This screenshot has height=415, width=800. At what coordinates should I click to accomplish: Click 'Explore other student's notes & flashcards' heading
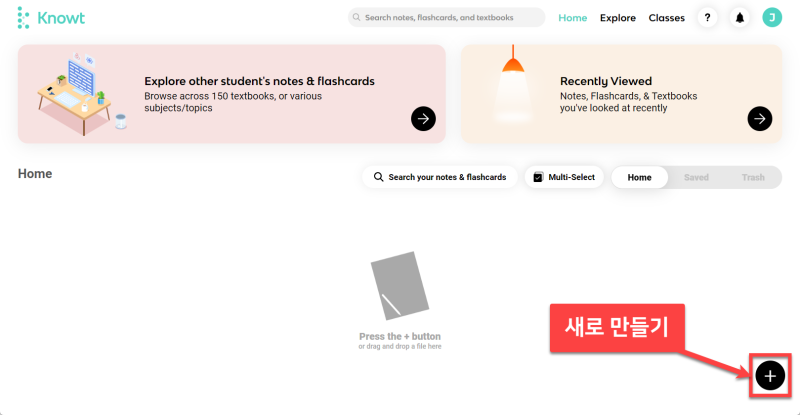pyautogui.click(x=259, y=81)
